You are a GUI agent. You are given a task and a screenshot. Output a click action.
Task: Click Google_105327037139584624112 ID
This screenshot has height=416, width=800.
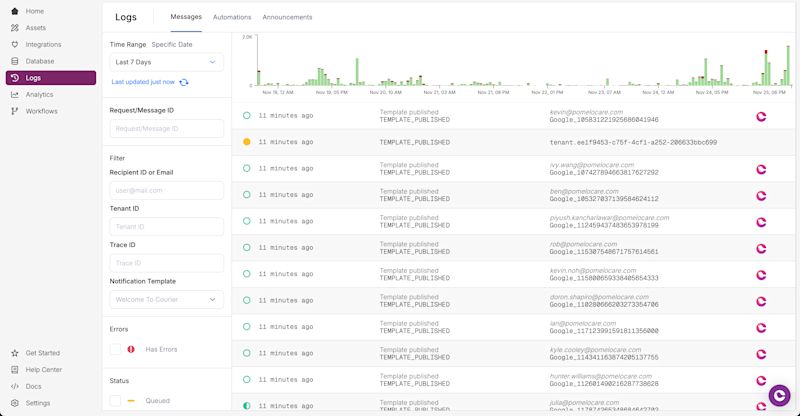pos(604,199)
